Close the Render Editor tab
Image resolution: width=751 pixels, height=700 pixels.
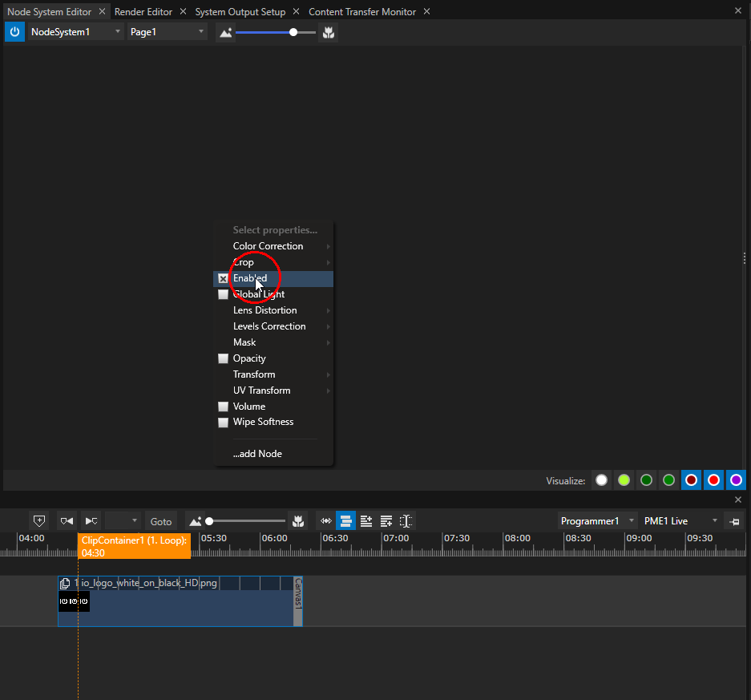(x=183, y=11)
